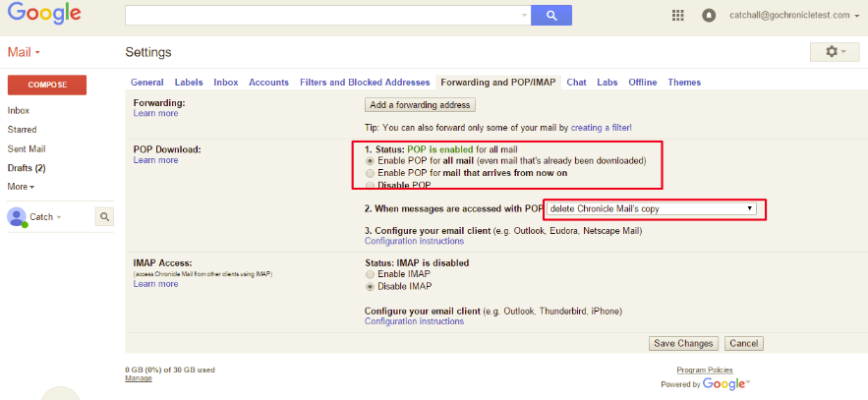Select the Enable IMAP radio button
868x400 pixels.
(x=370, y=274)
